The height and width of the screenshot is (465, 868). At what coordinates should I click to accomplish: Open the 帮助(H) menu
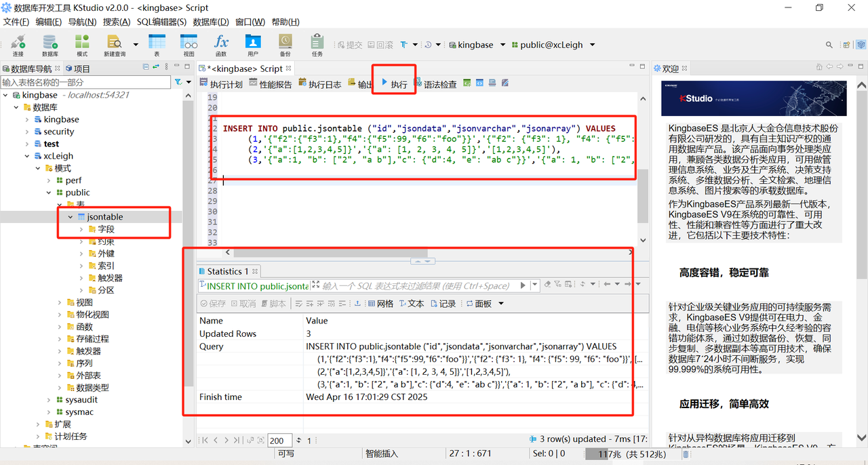click(285, 22)
